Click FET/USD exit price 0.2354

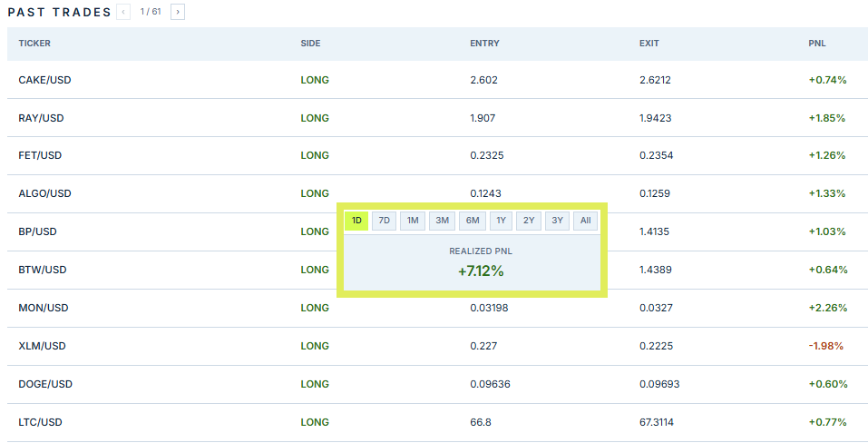pyautogui.click(x=657, y=155)
